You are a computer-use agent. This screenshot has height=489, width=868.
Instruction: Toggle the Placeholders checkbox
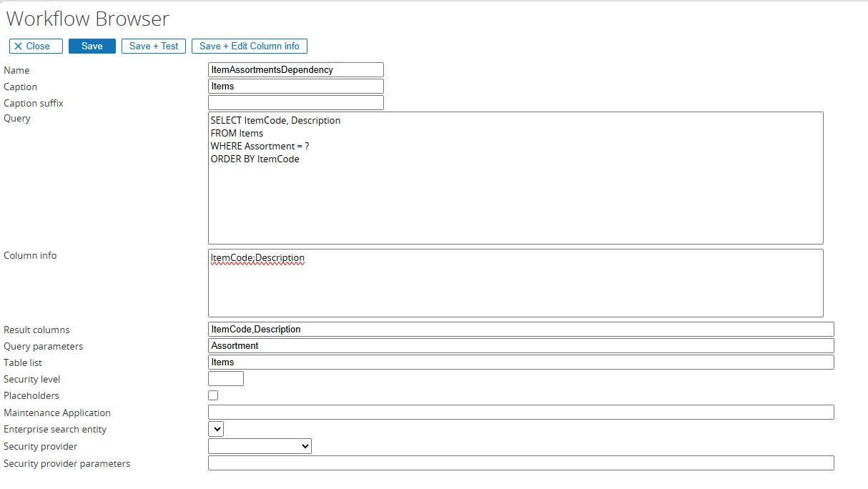pyautogui.click(x=213, y=395)
